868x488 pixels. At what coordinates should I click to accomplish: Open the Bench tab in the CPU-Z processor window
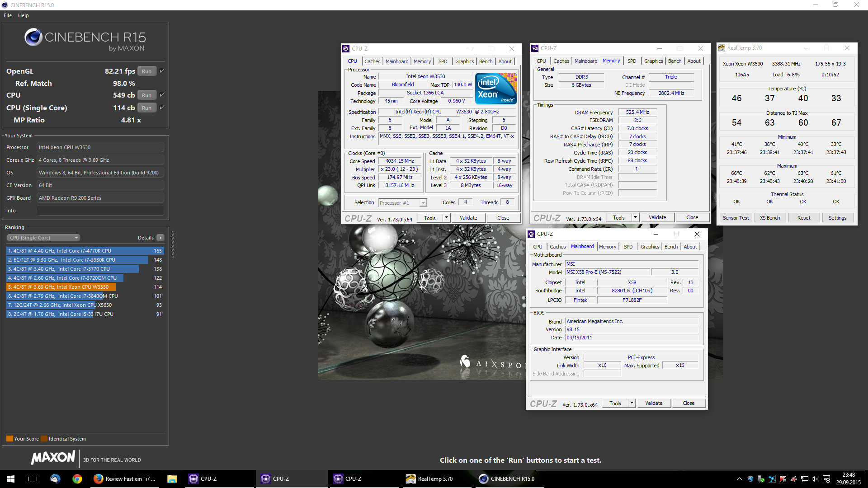point(486,61)
